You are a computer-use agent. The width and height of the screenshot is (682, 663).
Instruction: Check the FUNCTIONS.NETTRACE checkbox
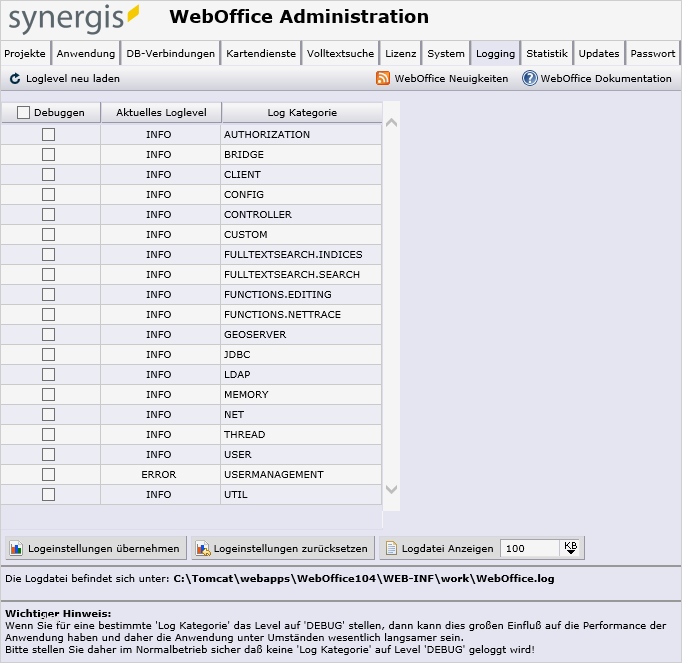click(48, 315)
